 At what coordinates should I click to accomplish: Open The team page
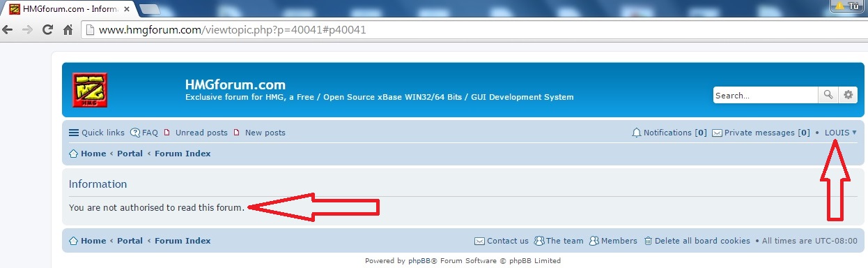click(x=559, y=241)
